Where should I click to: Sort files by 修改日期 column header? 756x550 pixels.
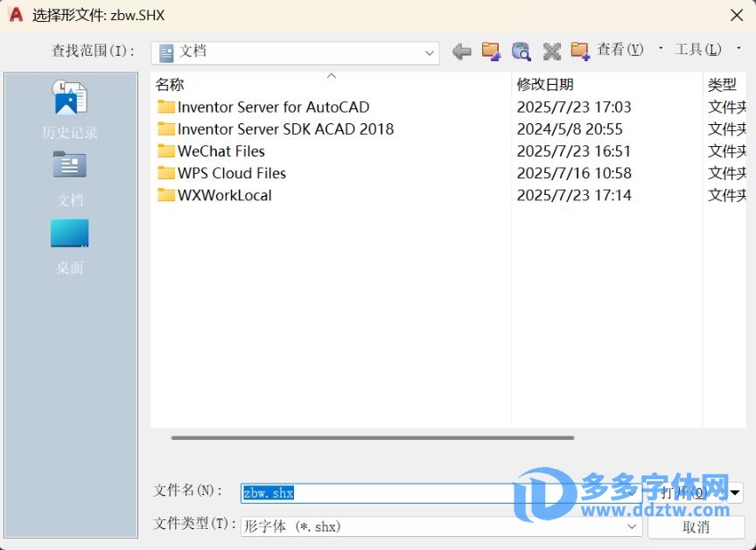pyautogui.click(x=545, y=85)
